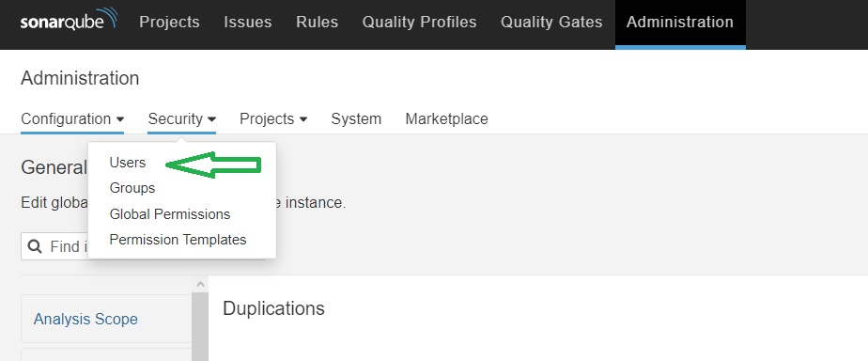Choose Permission Templates menu entry
The width and height of the screenshot is (868, 361).
[178, 239]
